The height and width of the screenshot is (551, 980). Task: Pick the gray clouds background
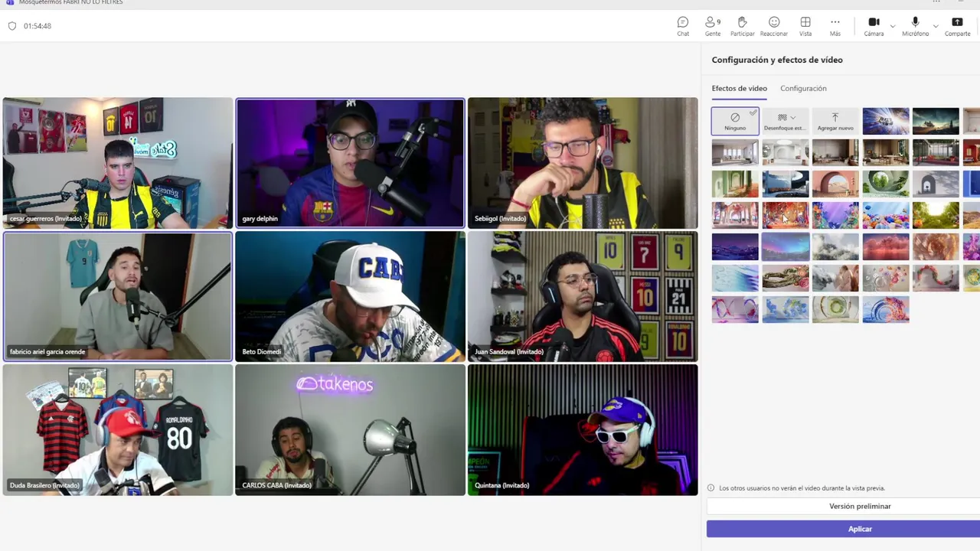(835, 246)
